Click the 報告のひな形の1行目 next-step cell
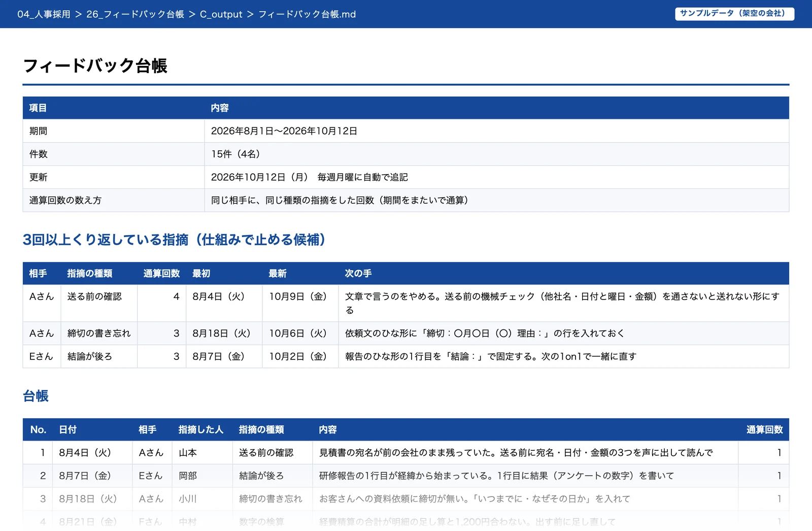 click(x=564, y=356)
